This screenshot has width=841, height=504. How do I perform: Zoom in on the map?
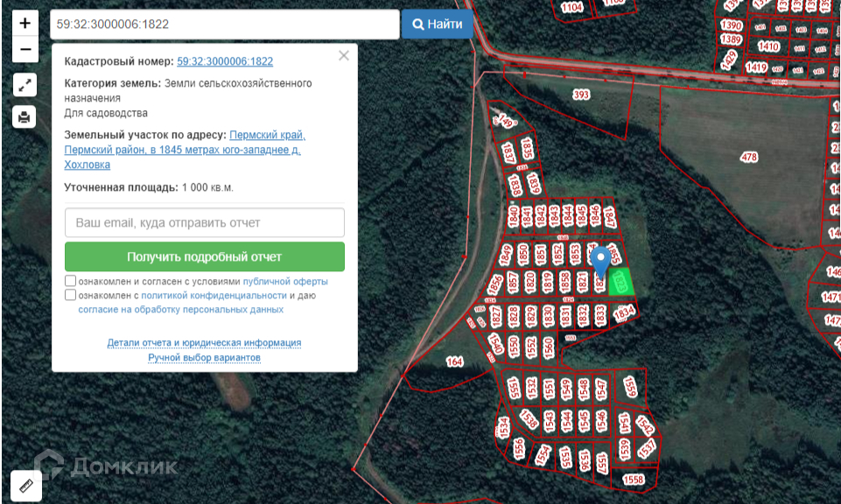pyautogui.click(x=25, y=24)
